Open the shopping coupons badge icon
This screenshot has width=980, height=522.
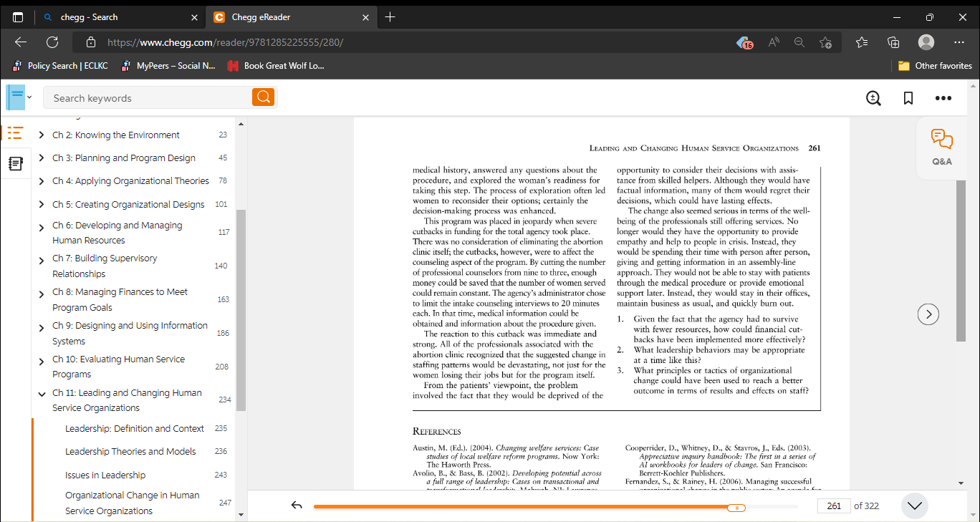coord(745,43)
